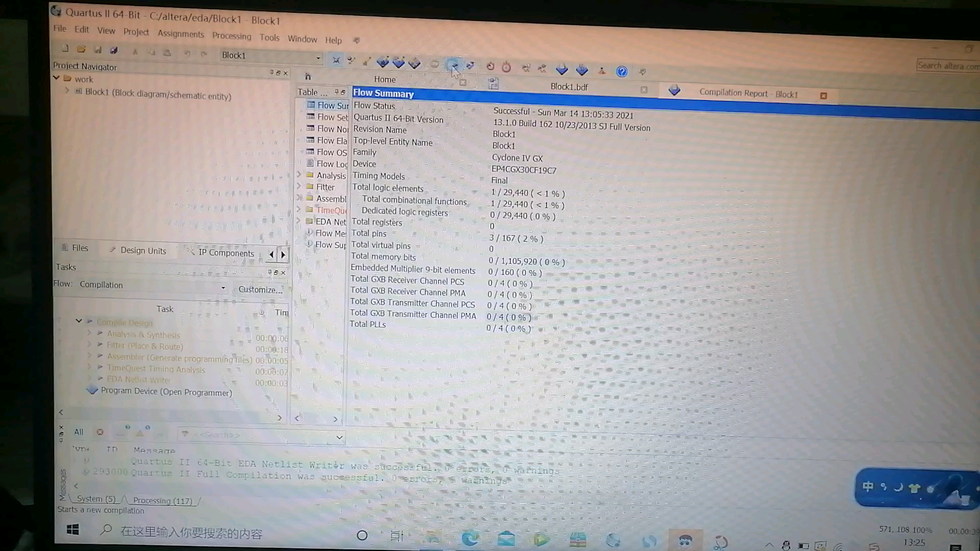
Task: Click the Compilation Report tab icon
Action: pos(674,90)
